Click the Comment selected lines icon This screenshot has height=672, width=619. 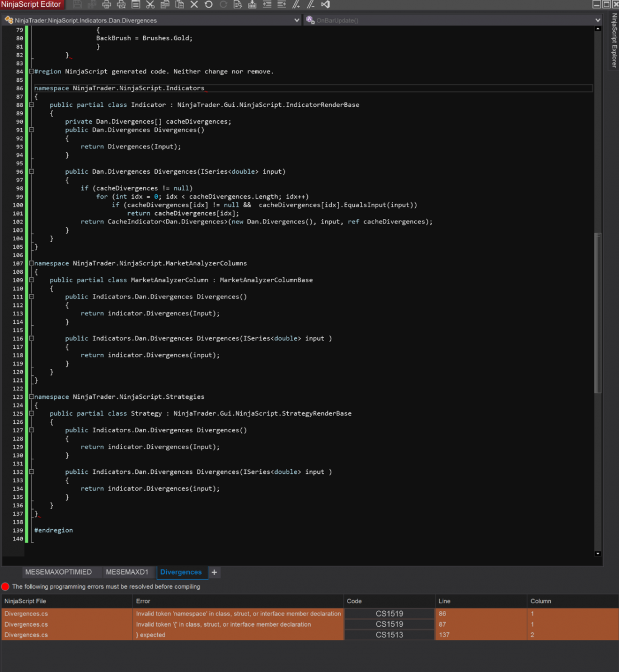(x=296, y=4)
